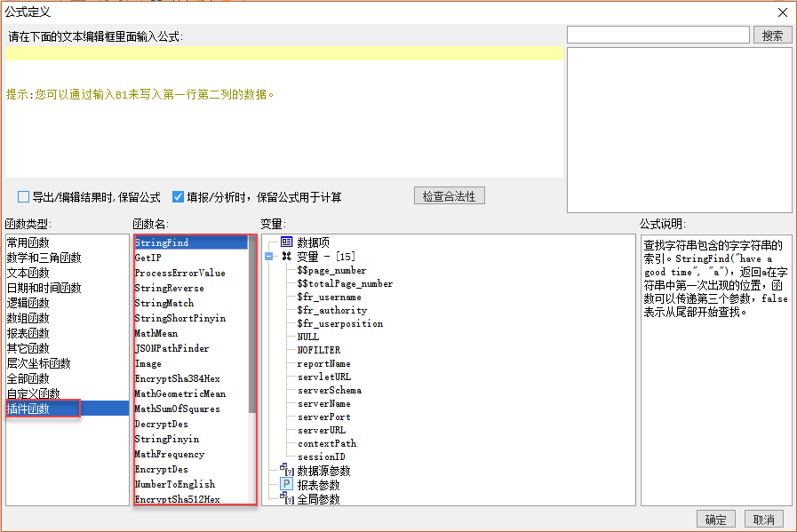Confirm with the 确定 button
Viewport: 797px width, 532px height.
click(x=715, y=520)
